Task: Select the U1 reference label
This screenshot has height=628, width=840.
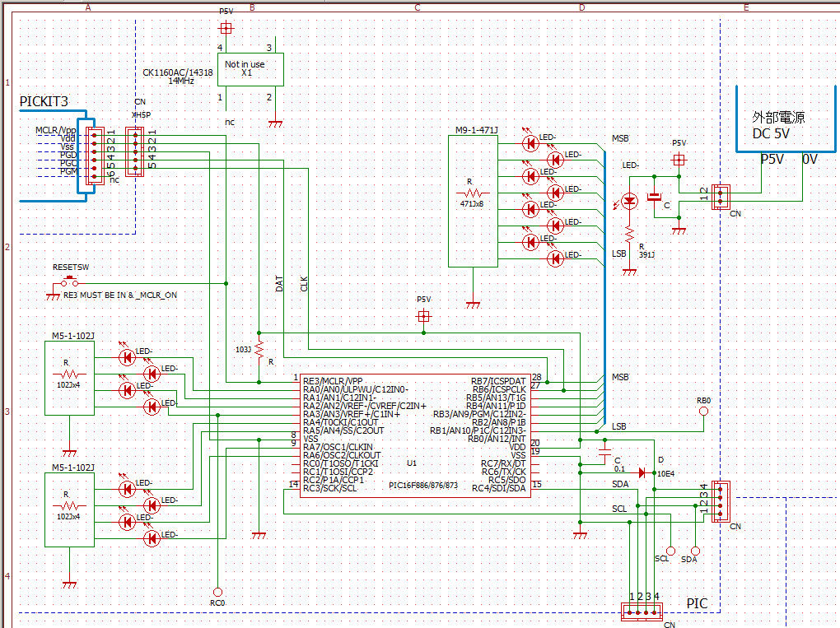Action: pos(412,463)
